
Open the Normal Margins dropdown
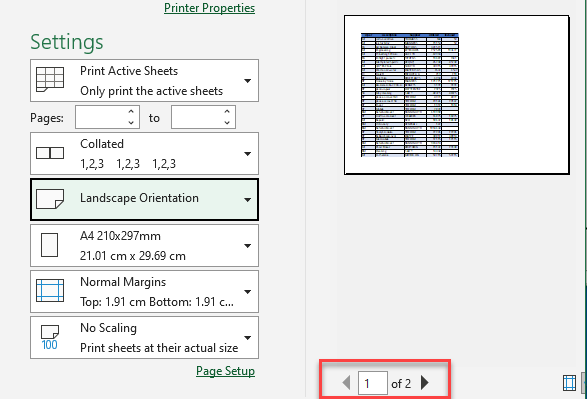click(247, 292)
